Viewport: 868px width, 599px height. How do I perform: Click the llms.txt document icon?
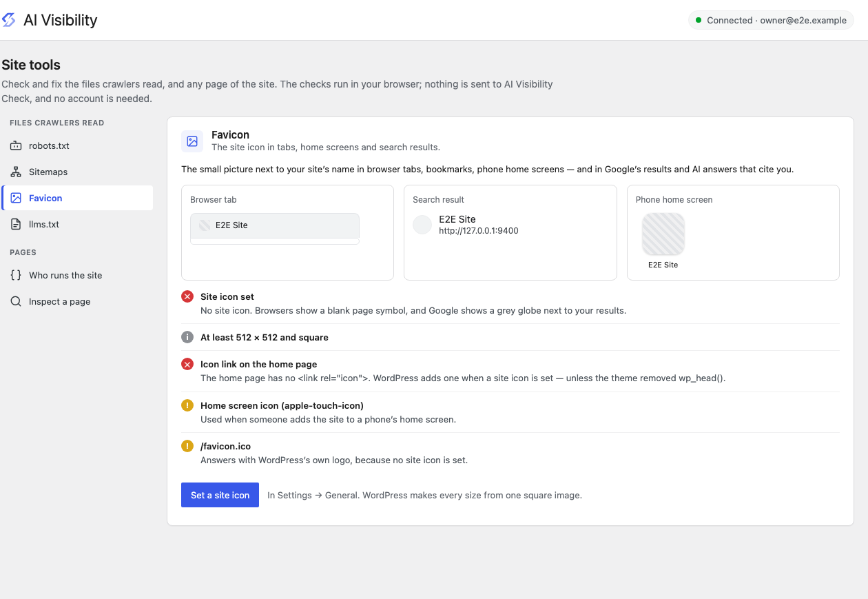(16, 225)
